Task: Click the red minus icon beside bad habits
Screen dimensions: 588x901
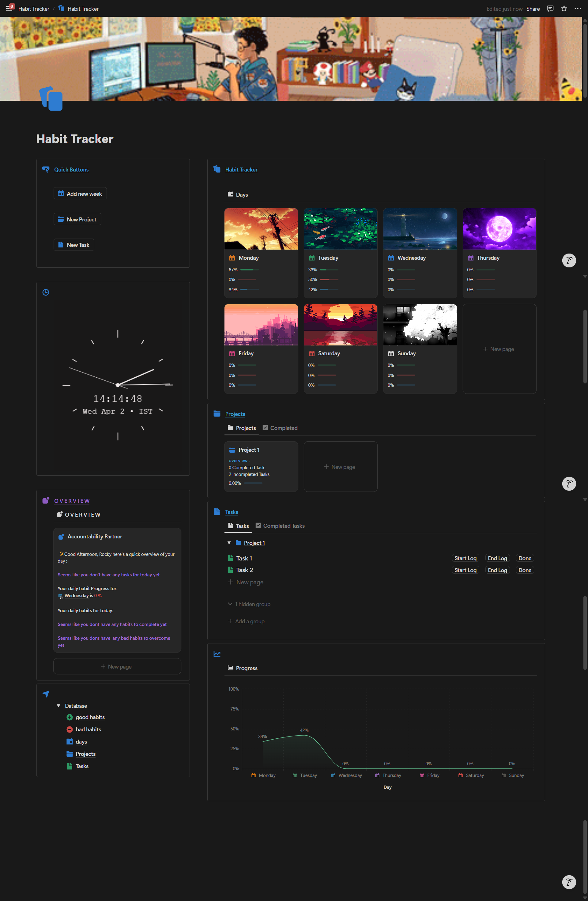Action: click(x=70, y=729)
